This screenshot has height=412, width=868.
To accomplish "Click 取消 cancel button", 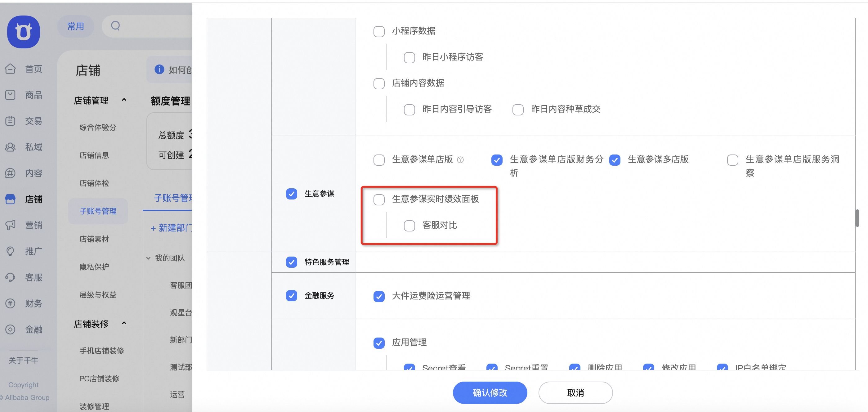I will click(575, 393).
